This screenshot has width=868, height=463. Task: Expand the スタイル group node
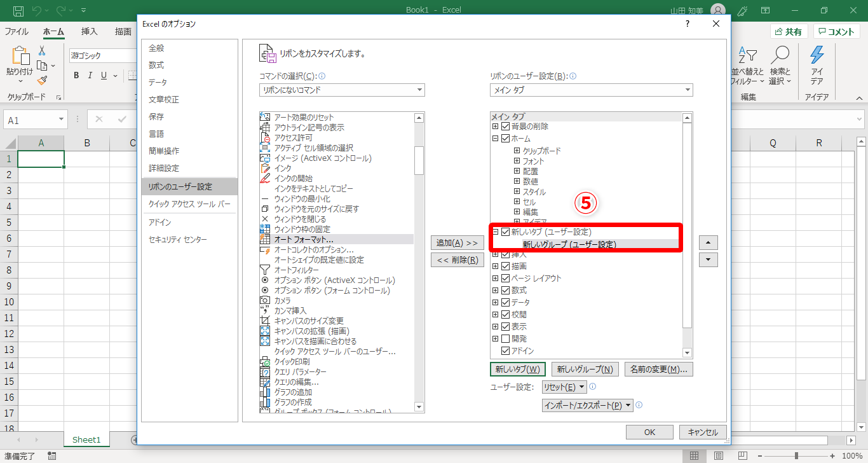pyautogui.click(x=517, y=192)
